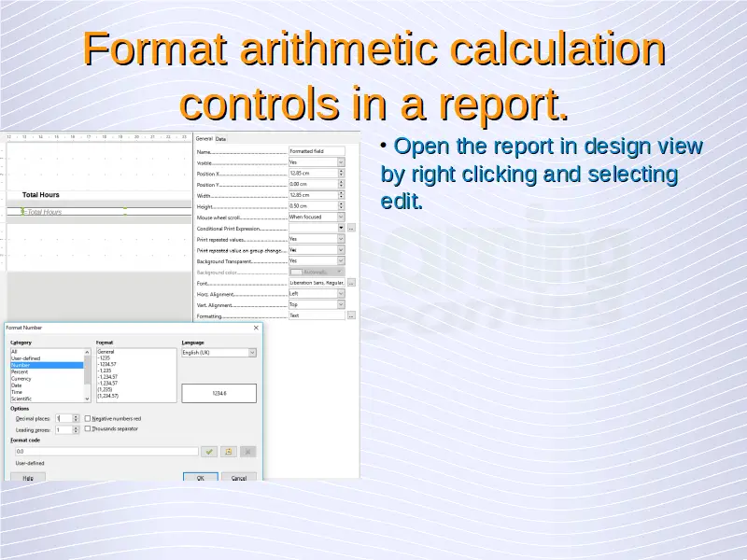
Task: Switch to the Data tab
Action: click(x=220, y=139)
